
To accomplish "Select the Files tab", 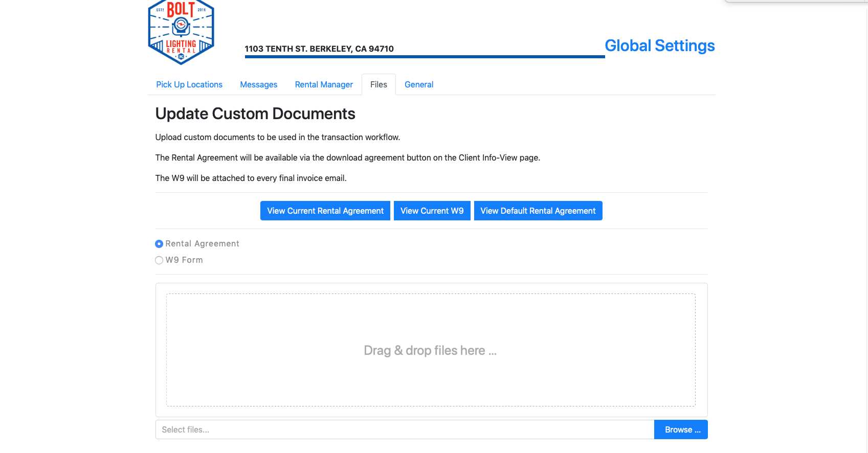I will pos(379,84).
